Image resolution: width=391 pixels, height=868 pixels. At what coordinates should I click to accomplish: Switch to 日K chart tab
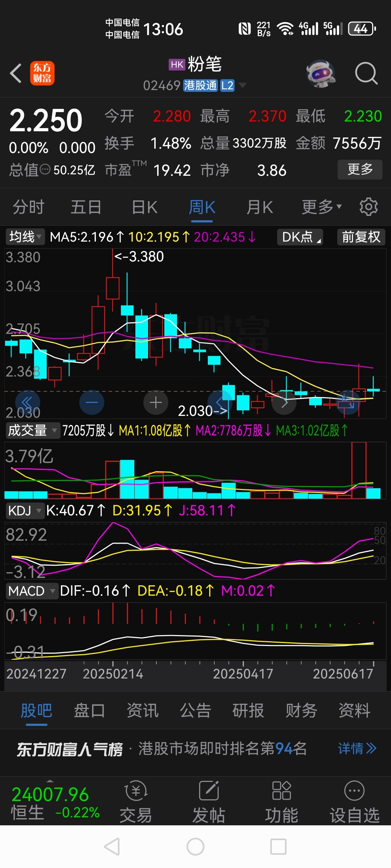(x=144, y=207)
